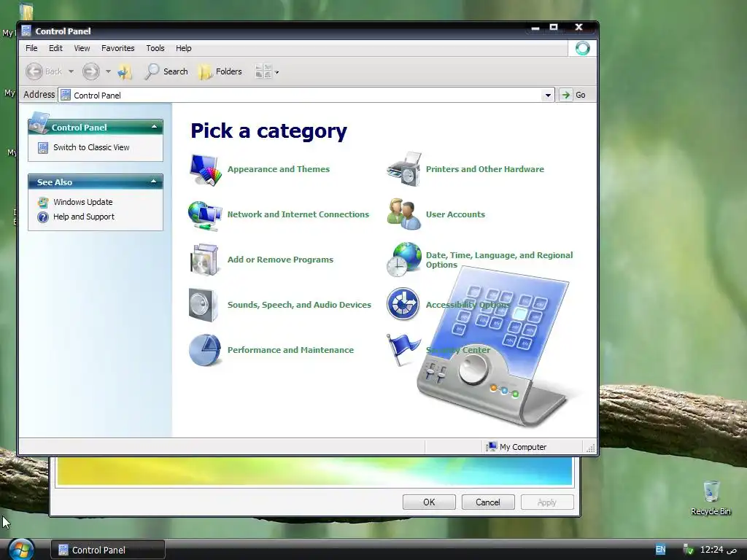Open the Performance and Maintenance pie chart icon
The image size is (747, 560).
(205, 350)
